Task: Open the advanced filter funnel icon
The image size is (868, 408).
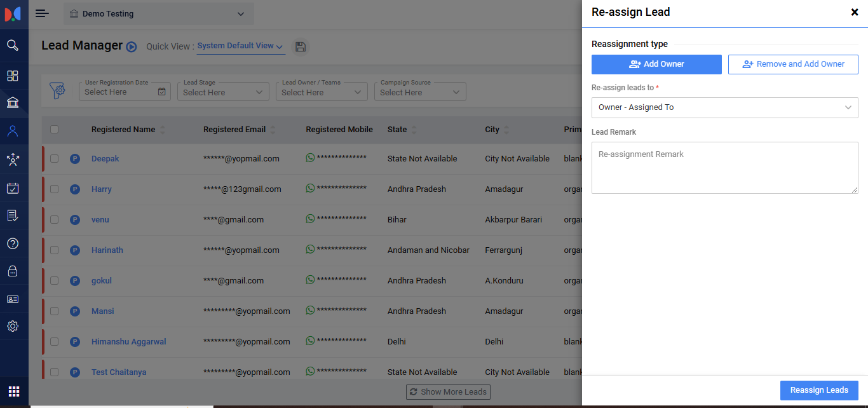Action: 58,91
